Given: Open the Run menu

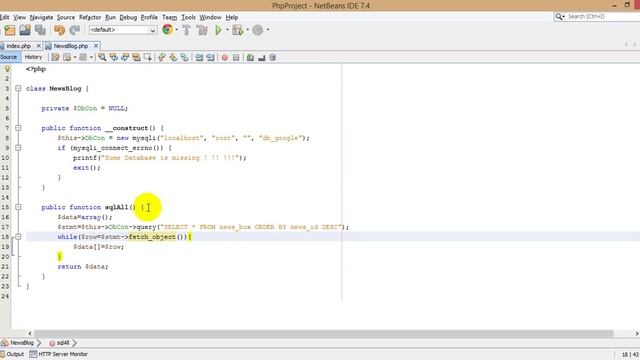Looking at the screenshot, I should (x=110, y=17).
